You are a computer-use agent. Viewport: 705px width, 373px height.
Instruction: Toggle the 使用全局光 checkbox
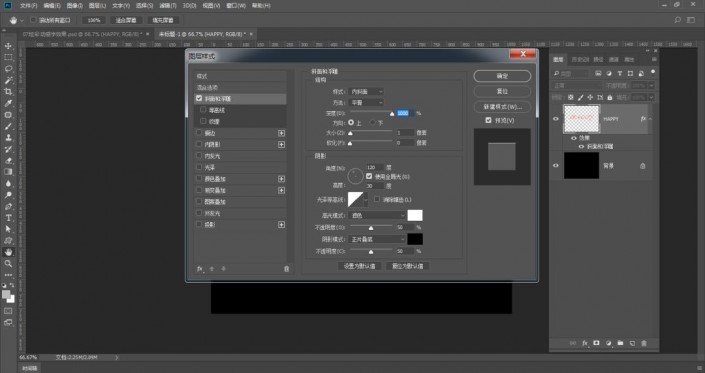tap(369, 176)
